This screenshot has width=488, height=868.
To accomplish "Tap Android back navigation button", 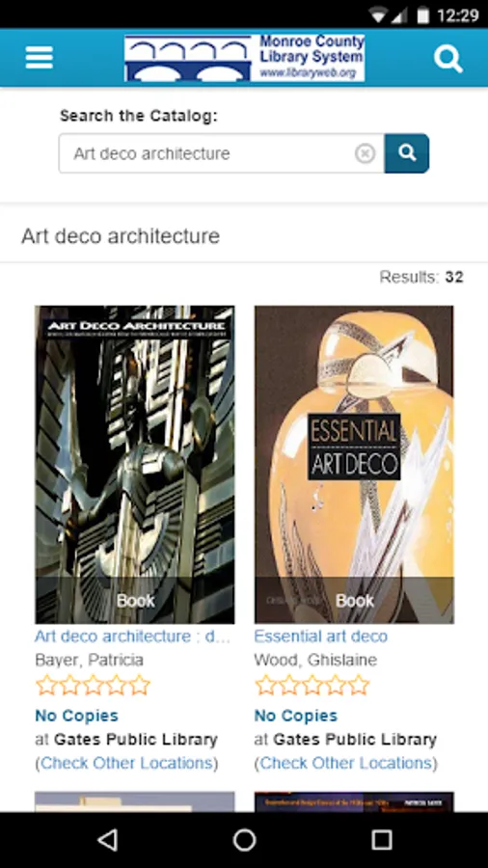I will pyautogui.click(x=107, y=840).
